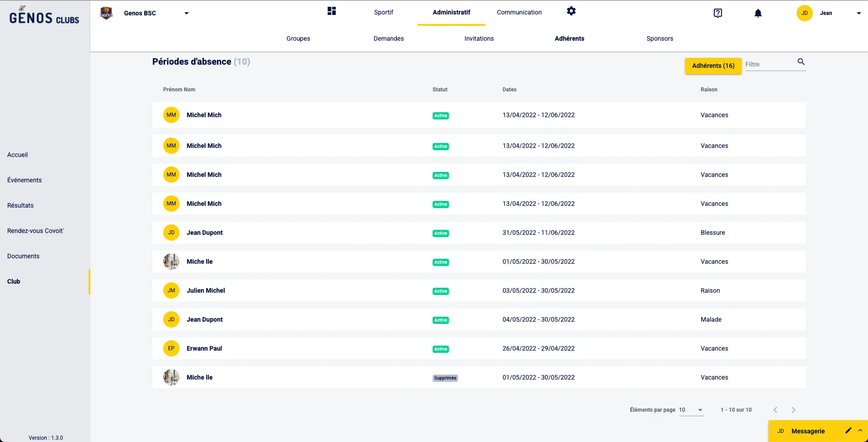Open the notifications bell
This screenshot has width=868, height=442.
pos(758,13)
